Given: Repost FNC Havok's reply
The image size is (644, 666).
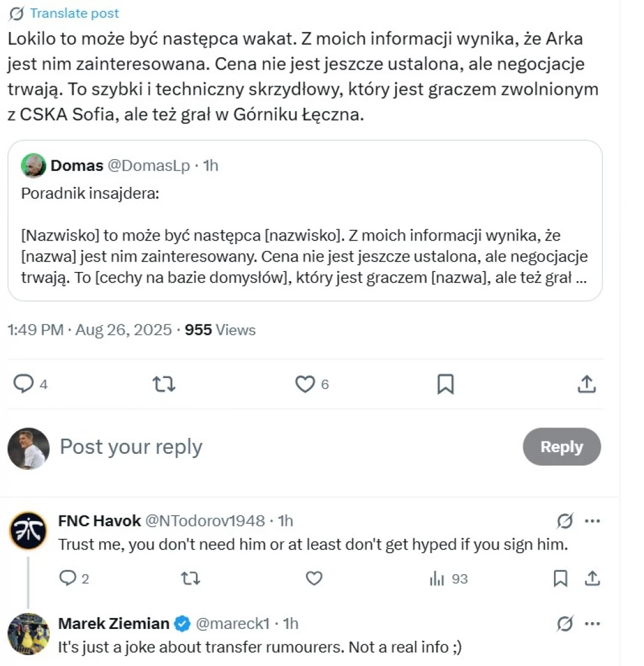Looking at the screenshot, I should [190, 578].
